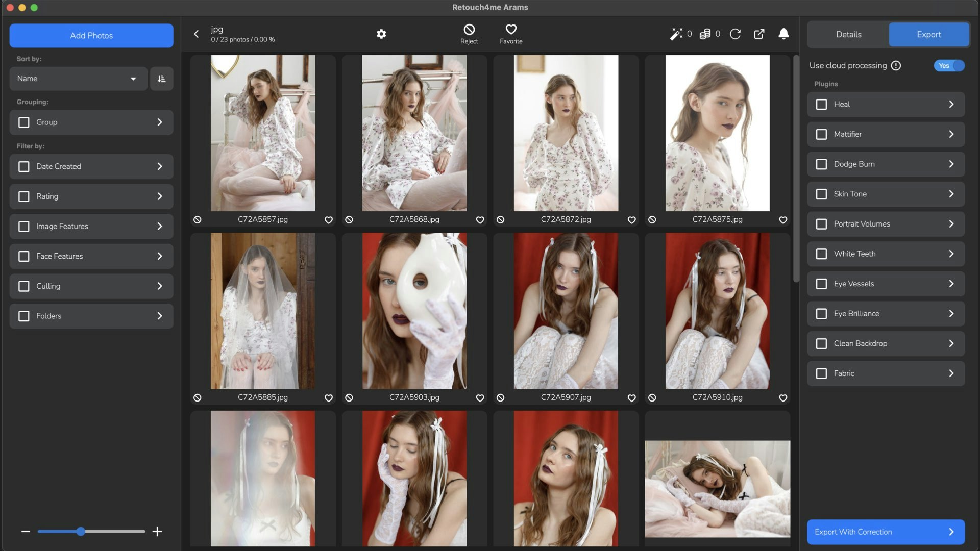Check the Culling filter checkbox
The image size is (980, 551).
(x=24, y=286)
